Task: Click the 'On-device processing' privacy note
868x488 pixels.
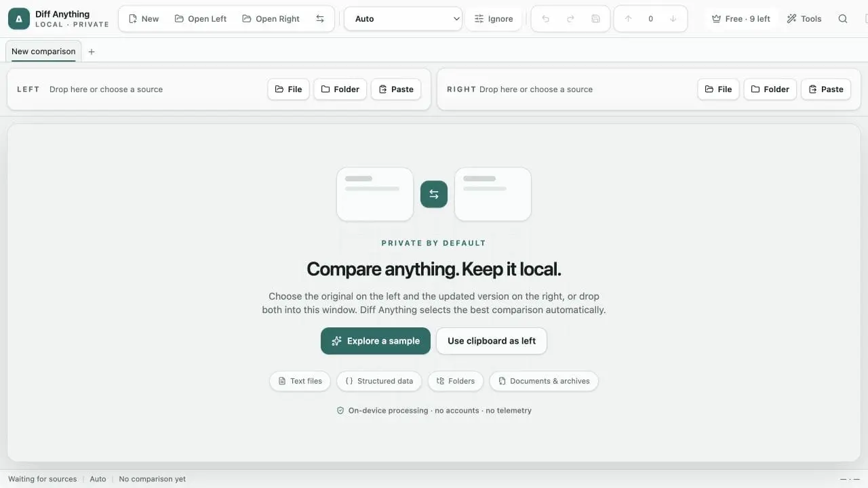Action: coord(434,411)
